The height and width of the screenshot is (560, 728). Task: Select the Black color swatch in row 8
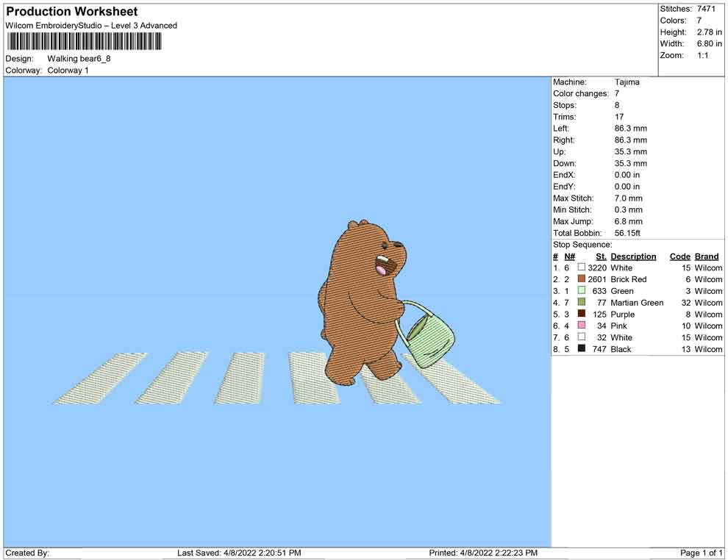pos(581,348)
